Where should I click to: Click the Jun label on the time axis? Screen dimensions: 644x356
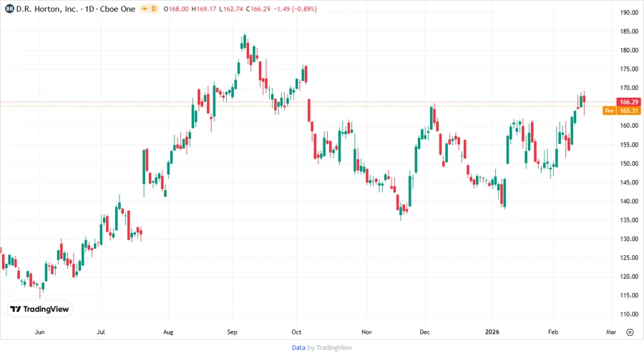pos(39,332)
